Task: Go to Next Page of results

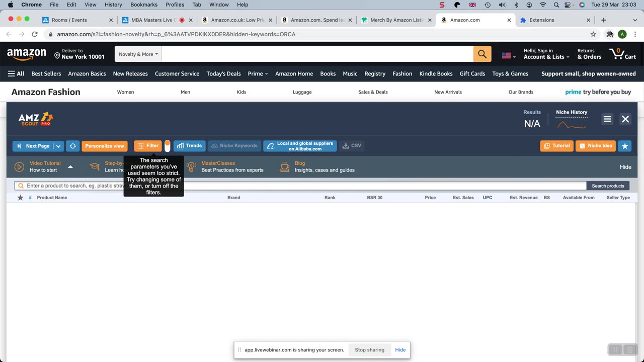Action: click(x=33, y=146)
